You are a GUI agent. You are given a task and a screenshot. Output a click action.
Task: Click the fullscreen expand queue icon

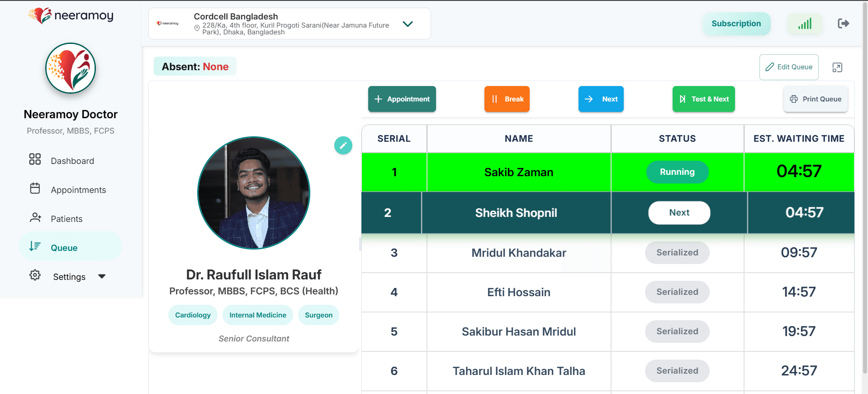[x=837, y=67]
